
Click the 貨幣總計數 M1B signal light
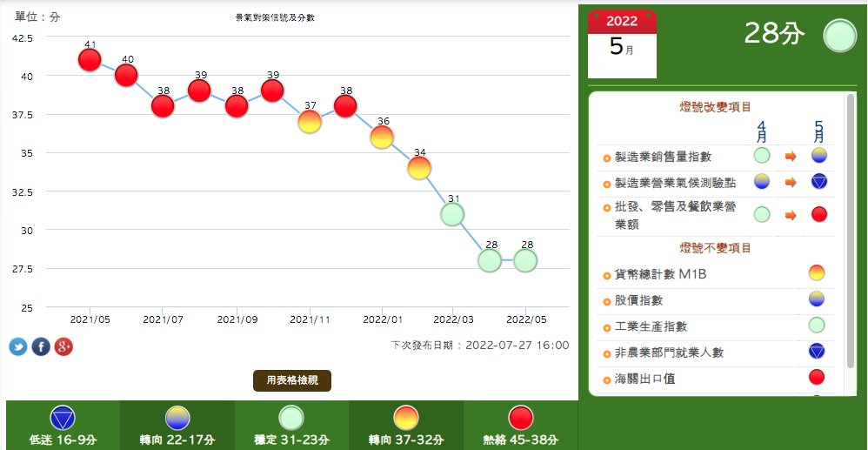click(817, 272)
